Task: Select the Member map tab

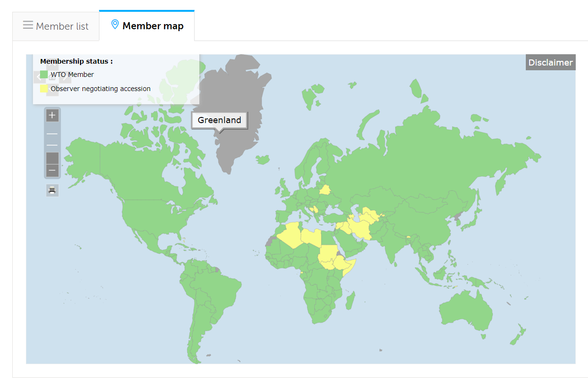Action: pos(147,25)
